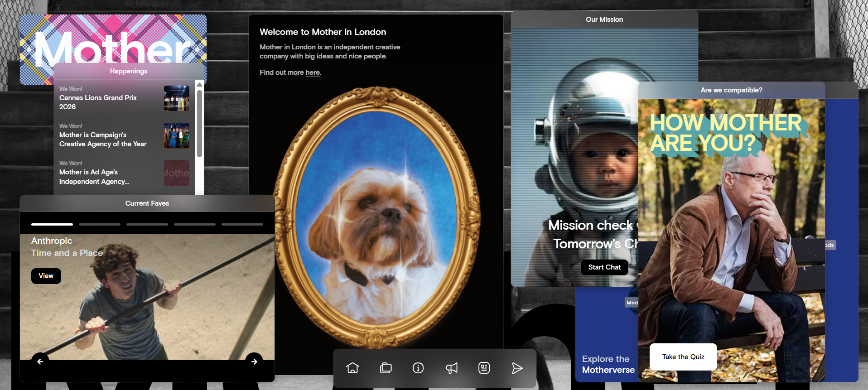Image resolution: width=868 pixels, height=390 pixels.
Task: Click the Happenings scrollbar up arrow
Action: [x=199, y=84]
